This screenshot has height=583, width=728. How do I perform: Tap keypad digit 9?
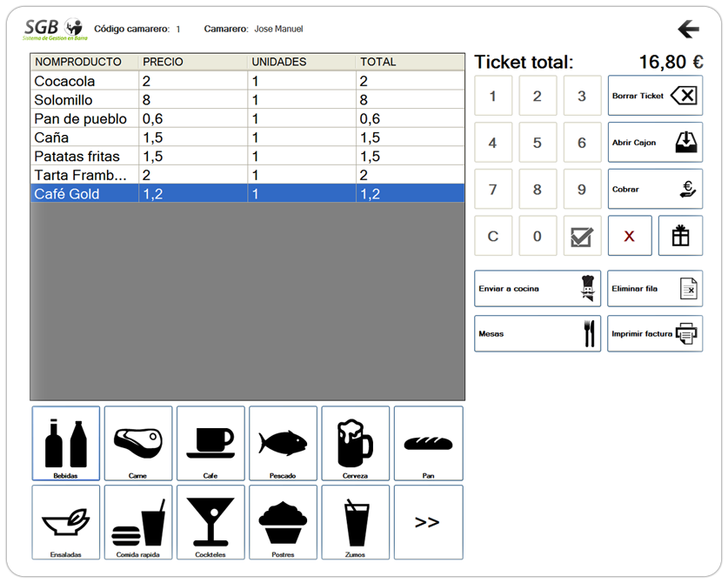(x=582, y=189)
